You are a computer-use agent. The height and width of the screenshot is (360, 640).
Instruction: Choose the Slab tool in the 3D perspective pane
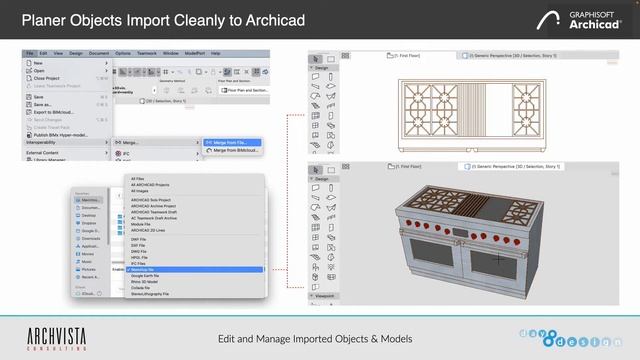331,198
